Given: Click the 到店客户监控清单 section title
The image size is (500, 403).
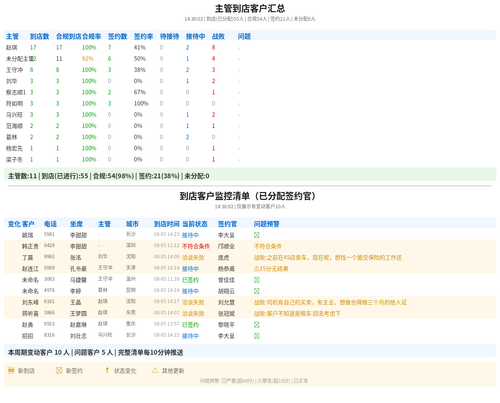Looking at the screenshot, I should tap(247, 196).
